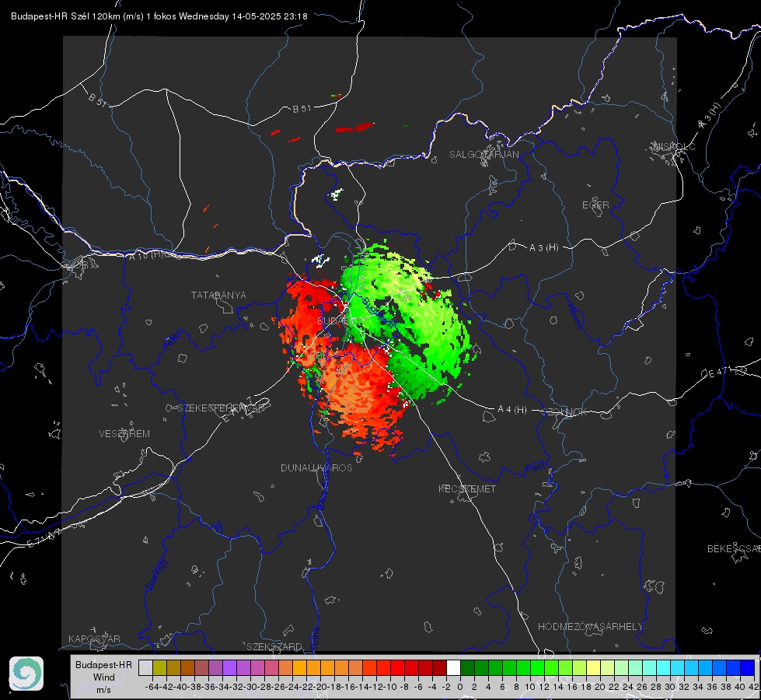761x700 pixels.
Task: Select the leftmost light gray legend swatch
Action: click(145, 668)
